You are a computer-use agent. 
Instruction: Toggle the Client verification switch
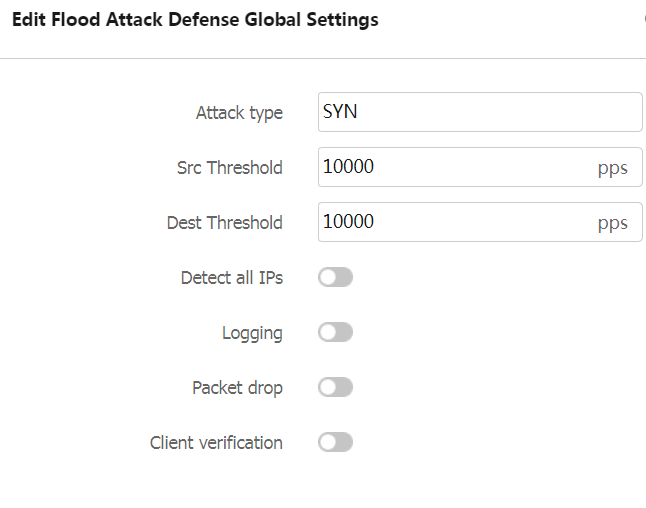[x=335, y=442]
